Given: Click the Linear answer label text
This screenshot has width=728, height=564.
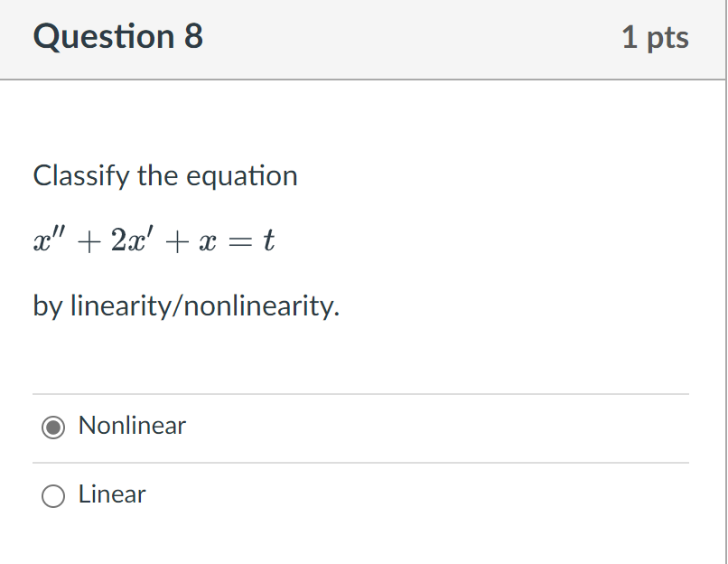Looking at the screenshot, I should (111, 494).
